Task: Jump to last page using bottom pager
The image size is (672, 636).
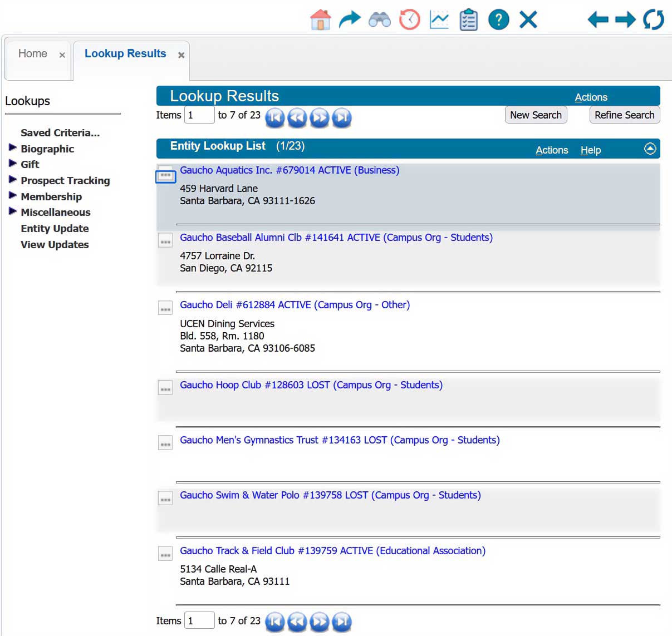Action: (x=342, y=622)
